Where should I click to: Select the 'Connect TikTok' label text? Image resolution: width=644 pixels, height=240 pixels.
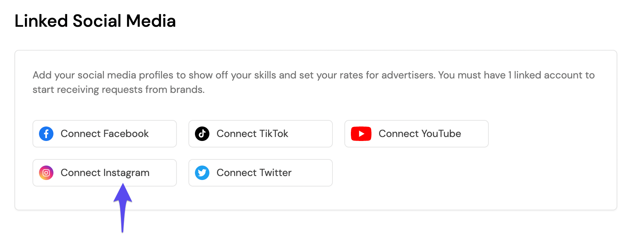tap(252, 134)
